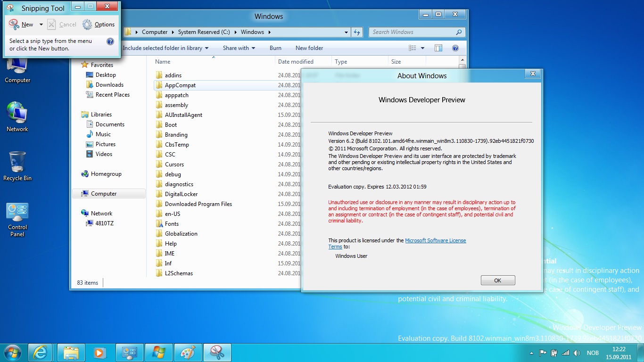Open the Recycle Bin desktop icon

(17, 166)
